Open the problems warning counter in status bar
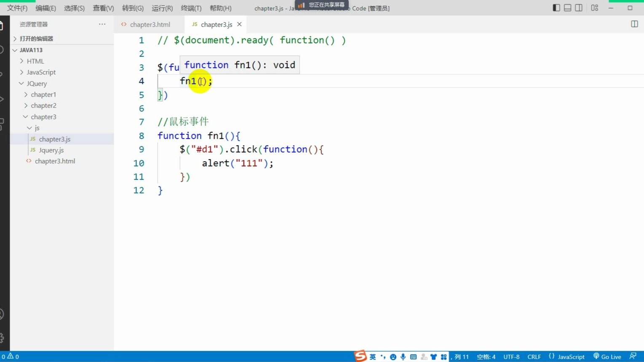The width and height of the screenshot is (644, 362). point(10,357)
